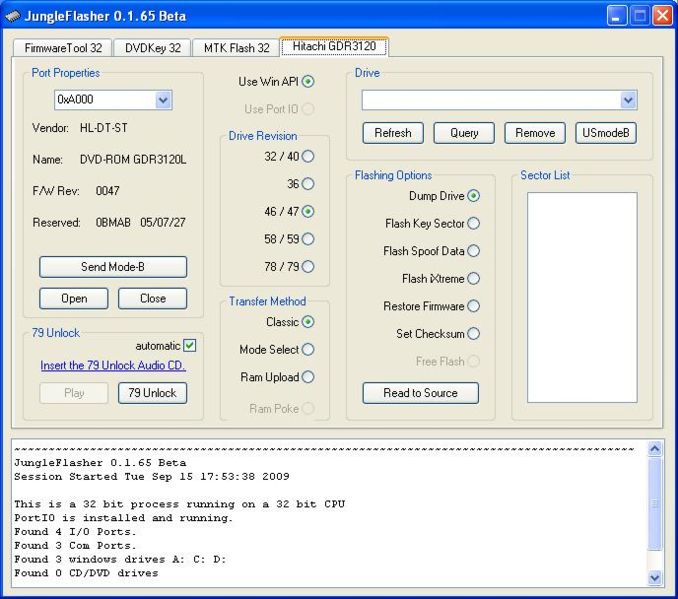
Task: Click the JungleFlasher title bar chip icon
Action: click(x=12, y=16)
